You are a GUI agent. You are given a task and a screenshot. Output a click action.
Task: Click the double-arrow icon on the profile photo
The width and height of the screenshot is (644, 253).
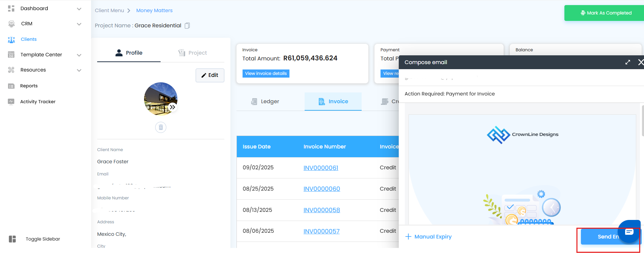(x=172, y=107)
